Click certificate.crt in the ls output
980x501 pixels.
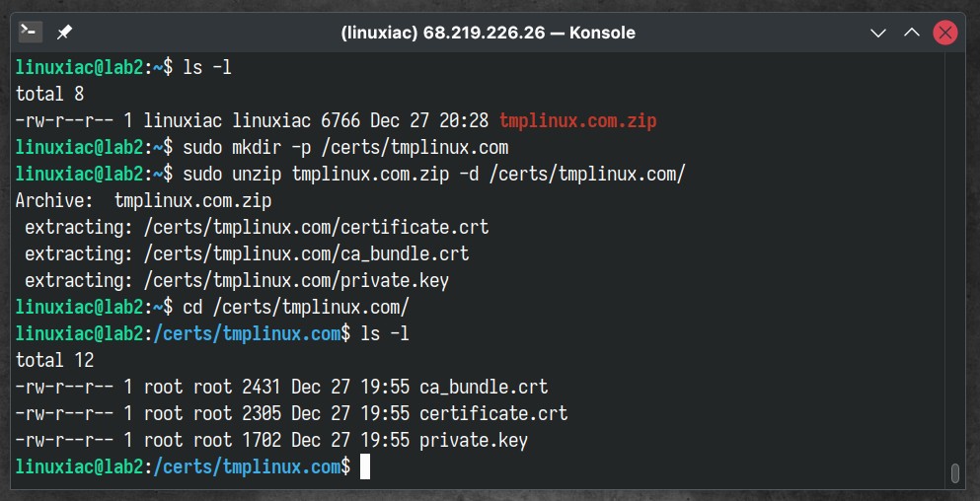[493, 413]
